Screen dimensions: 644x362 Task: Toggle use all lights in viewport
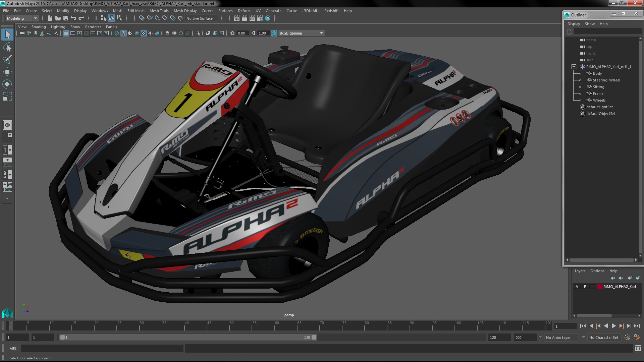pos(150,33)
